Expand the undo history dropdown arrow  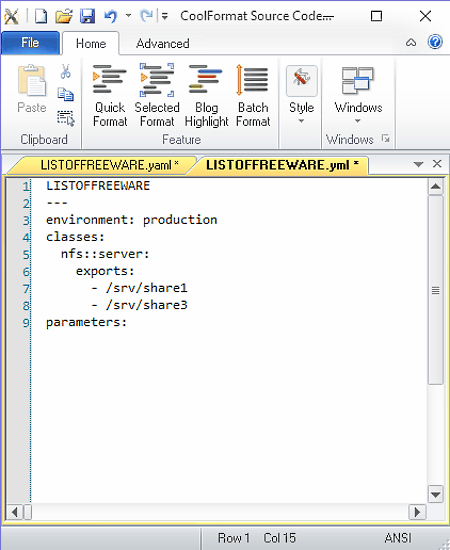(x=128, y=15)
